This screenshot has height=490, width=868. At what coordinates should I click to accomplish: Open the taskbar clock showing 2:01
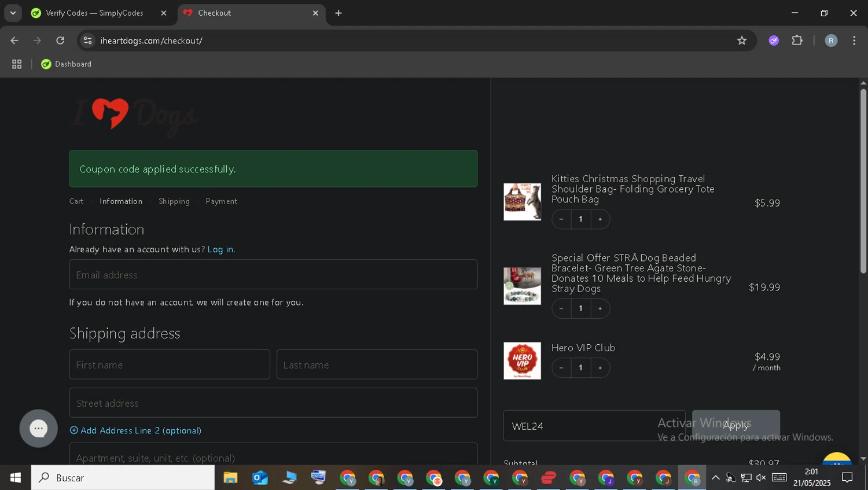coord(811,478)
